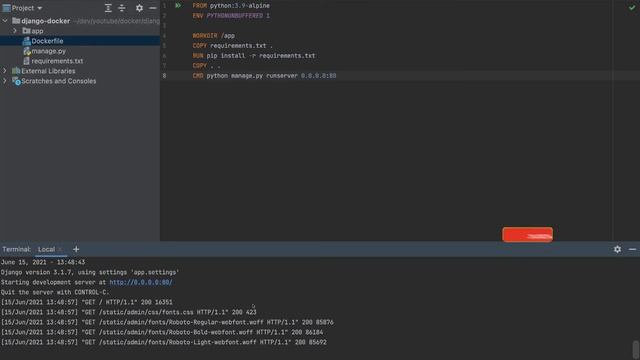Click the fonts.css log line
Viewport: 640px width, 360px height.
coord(129,312)
